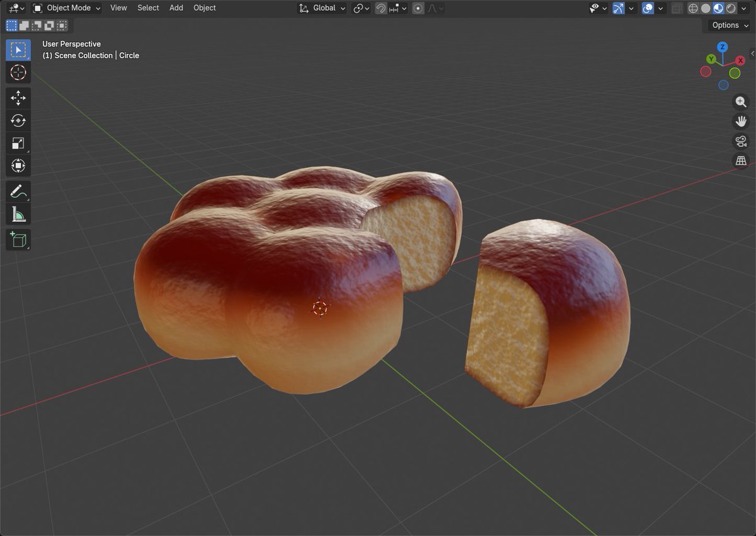This screenshot has height=536, width=756.
Task: Open the Select menu
Action: point(148,8)
